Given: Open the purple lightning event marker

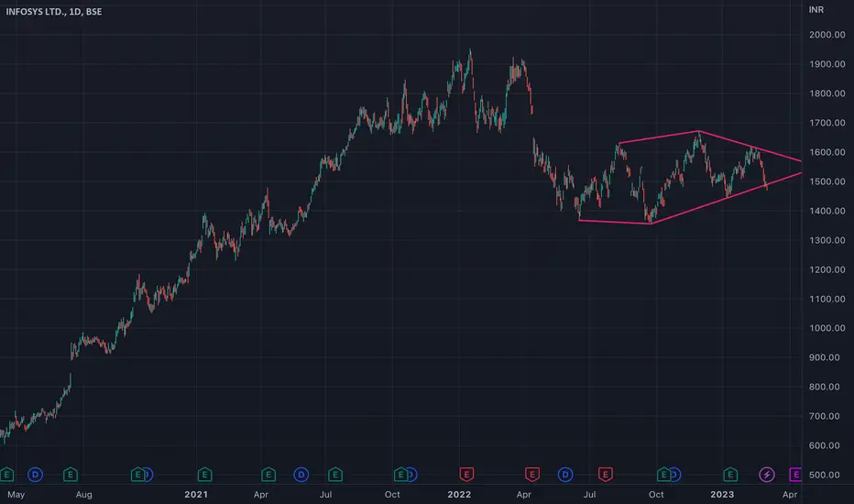Looking at the screenshot, I should click(x=767, y=475).
